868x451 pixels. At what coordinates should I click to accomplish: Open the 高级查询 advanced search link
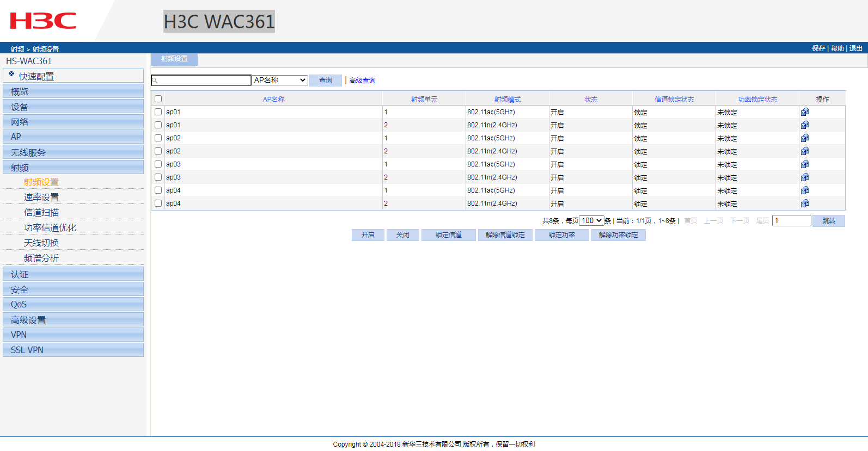362,81
